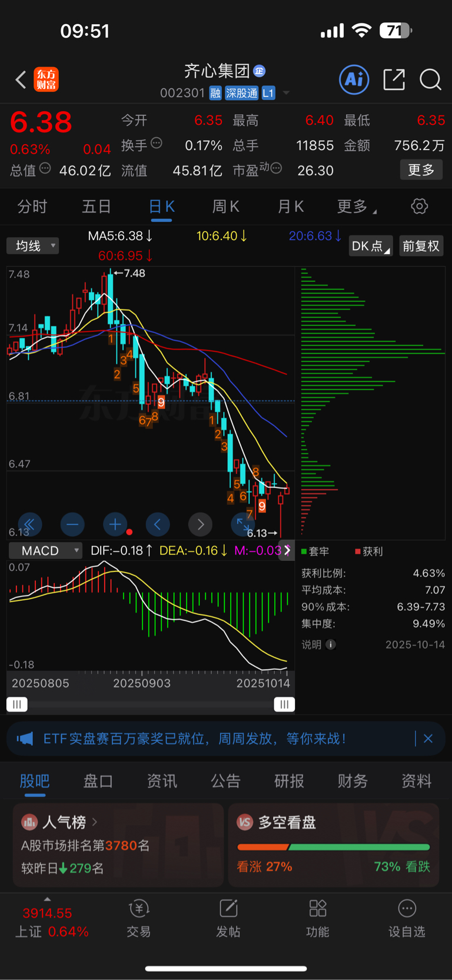Switch to 五日 chart tab
The width and height of the screenshot is (452, 980).
pos(97,207)
